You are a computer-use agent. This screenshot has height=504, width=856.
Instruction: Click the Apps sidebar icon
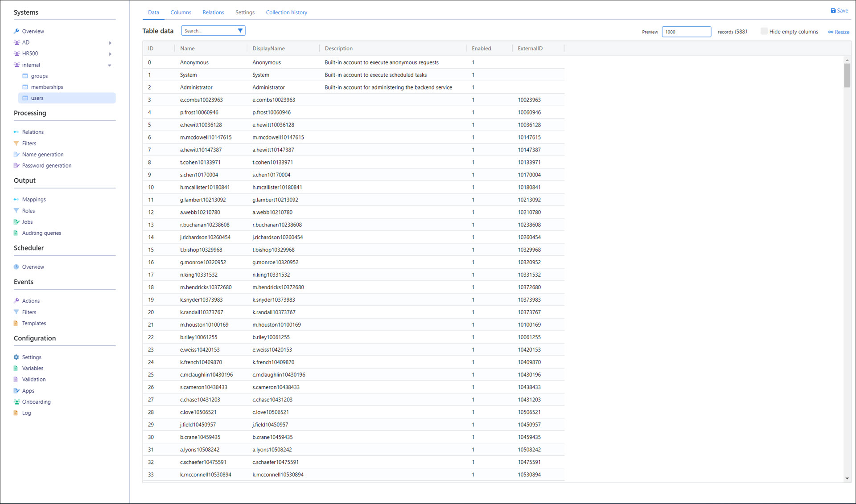16,390
